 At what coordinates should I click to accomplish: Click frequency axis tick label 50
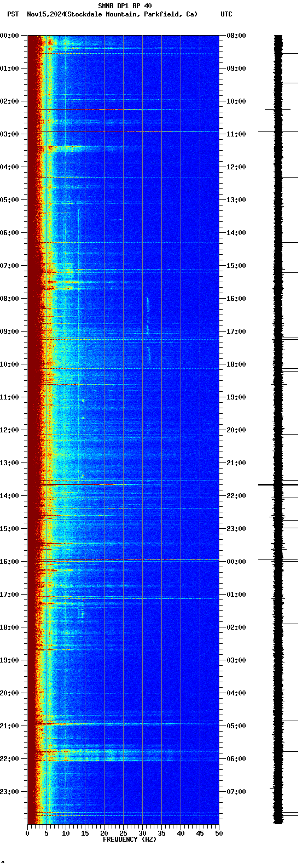pyautogui.click(x=219, y=833)
